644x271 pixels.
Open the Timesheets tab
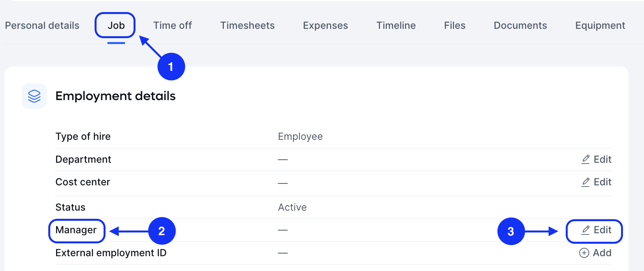click(x=247, y=25)
